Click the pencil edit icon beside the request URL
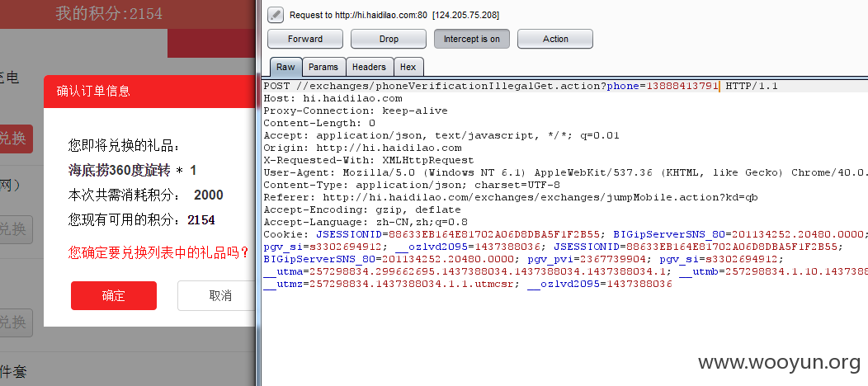Image resolution: width=868 pixels, height=386 pixels. click(276, 15)
